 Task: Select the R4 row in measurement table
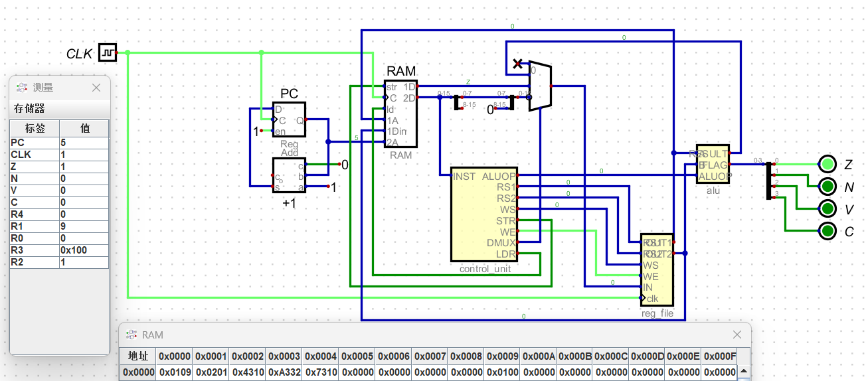59,214
